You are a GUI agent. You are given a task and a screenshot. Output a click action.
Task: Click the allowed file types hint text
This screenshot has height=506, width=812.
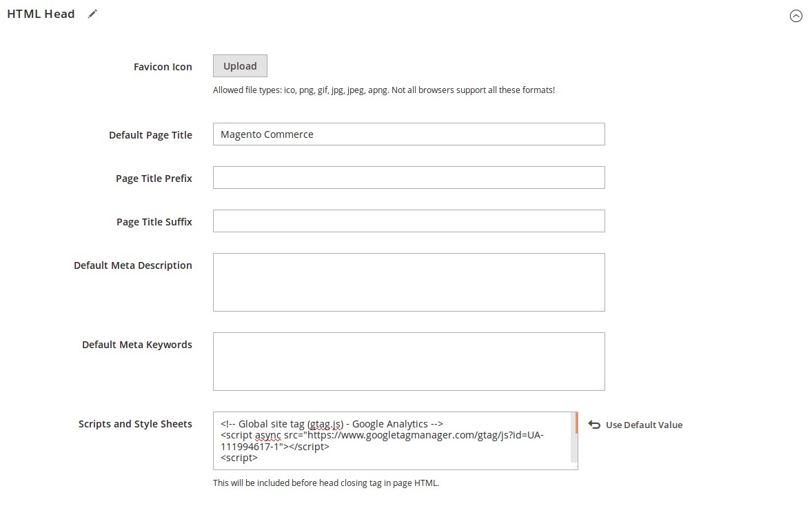(x=385, y=90)
